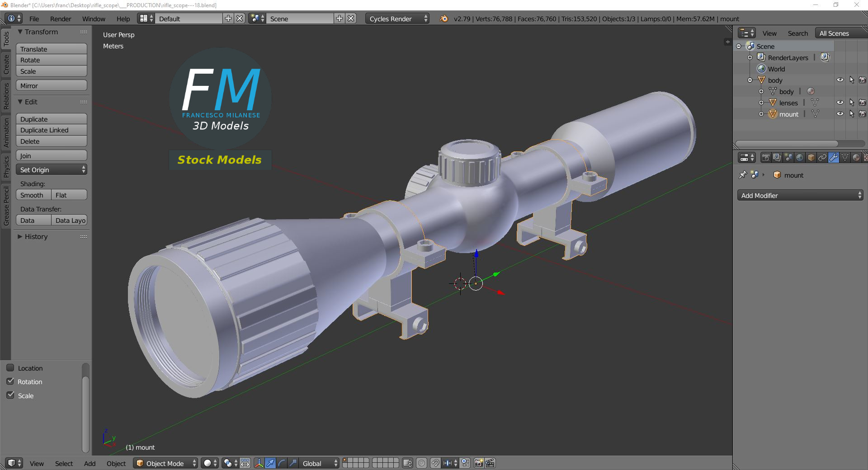Click the snap magnet icon in header
This screenshot has height=470, width=868.
(434, 463)
